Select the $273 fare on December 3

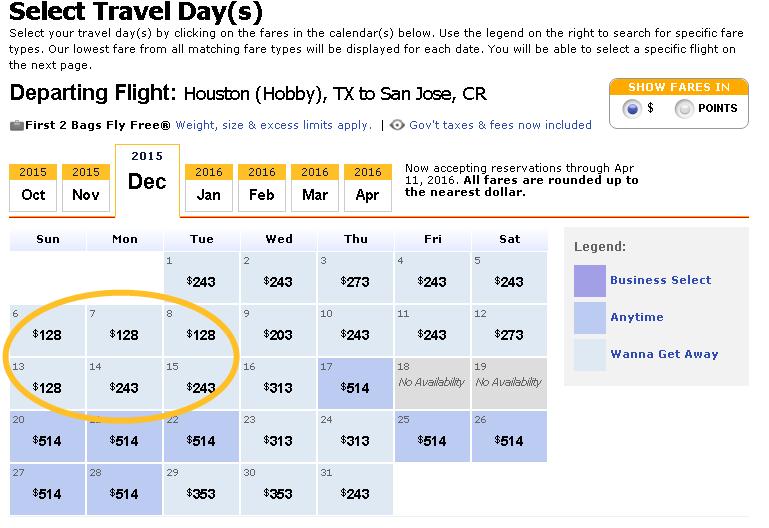tap(355, 282)
